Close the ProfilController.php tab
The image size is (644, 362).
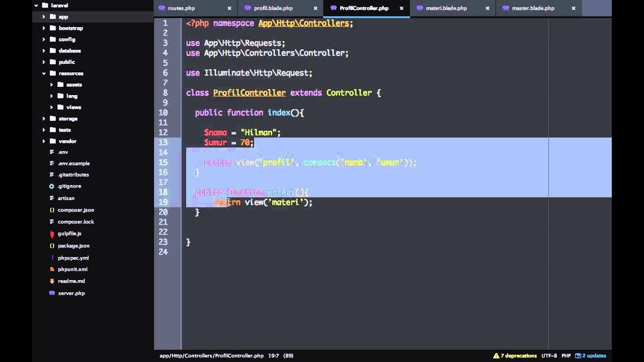click(x=401, y=8)
